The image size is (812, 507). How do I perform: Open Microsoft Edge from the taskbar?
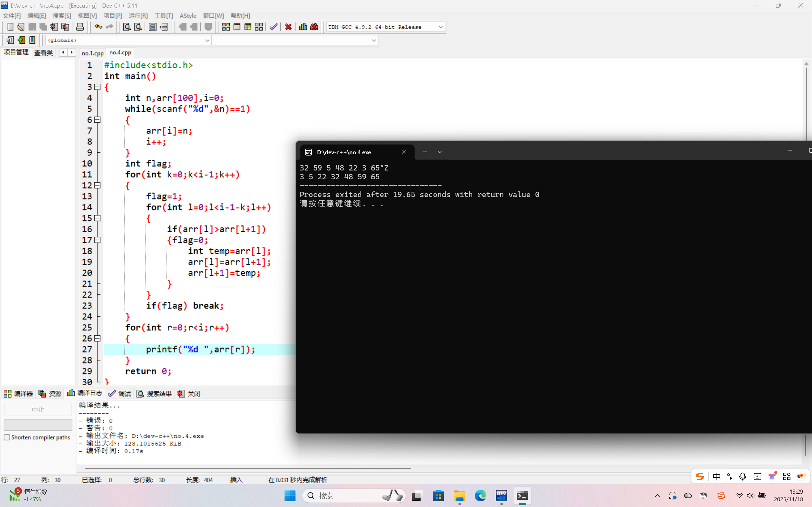point(480,496)
